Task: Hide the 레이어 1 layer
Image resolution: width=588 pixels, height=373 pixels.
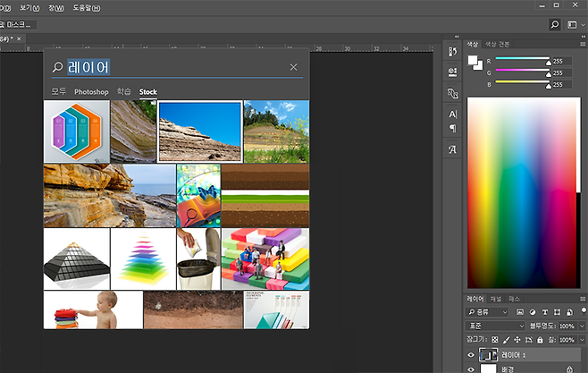Action: click(x=471, y=355)
